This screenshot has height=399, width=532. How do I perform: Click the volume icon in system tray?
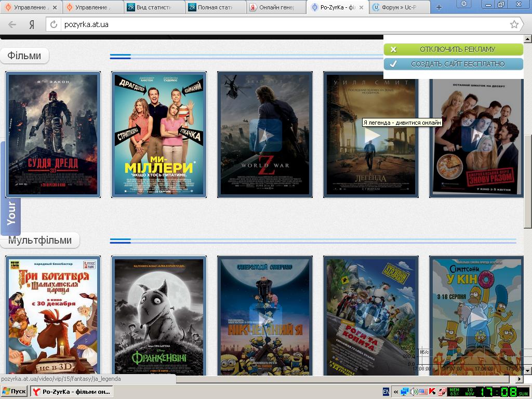point(414,392)
